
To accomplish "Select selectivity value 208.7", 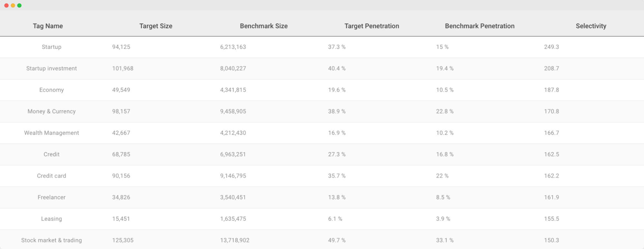I will tap(552, 68).
